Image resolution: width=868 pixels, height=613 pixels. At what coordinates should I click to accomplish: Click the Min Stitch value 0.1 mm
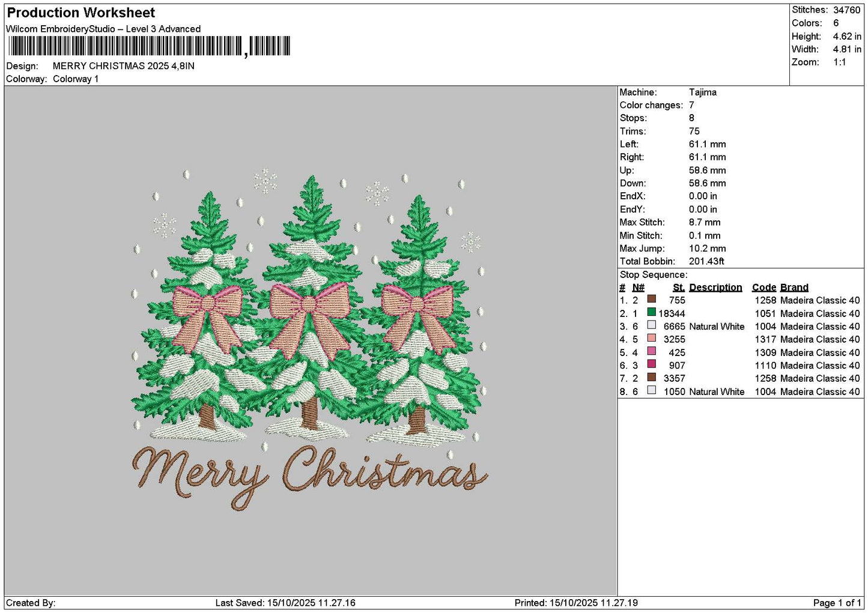click(705, 235)
